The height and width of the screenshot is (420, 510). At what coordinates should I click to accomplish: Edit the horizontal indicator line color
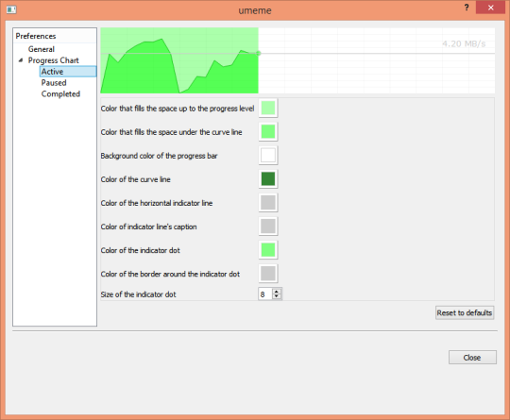(x=268, y=203)
